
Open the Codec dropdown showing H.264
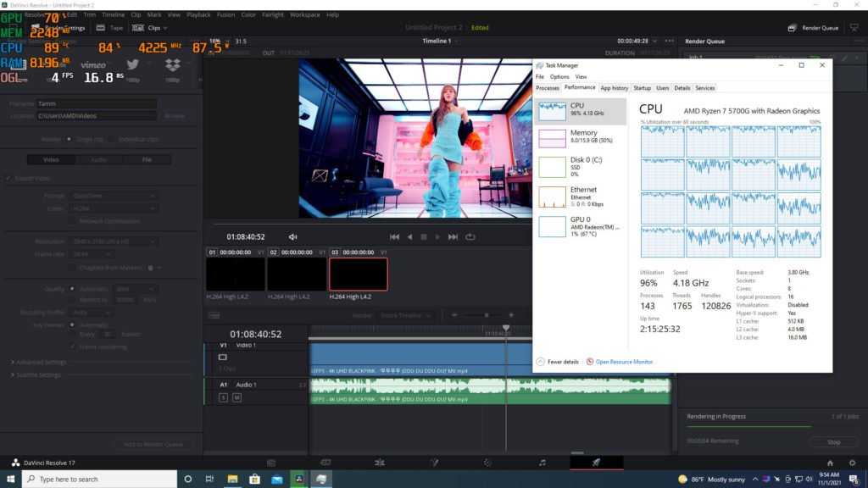tap(114, 208)
